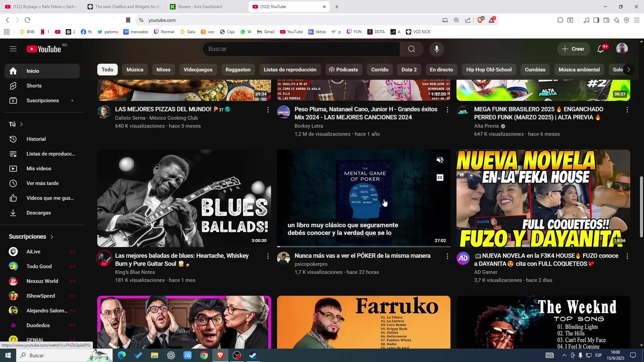Viewport: 644px width, 362px height.
Task: Open Chrome from the taskbar
Action: (204, 355)
